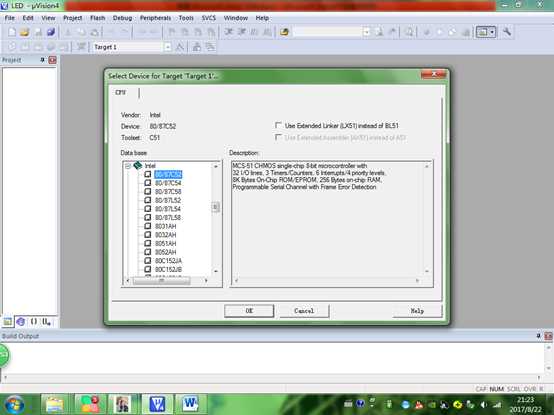The image size is (554, 415).
Task: Enable Use Extended Linker (LX51) checkbox
Action: (278, 125)
